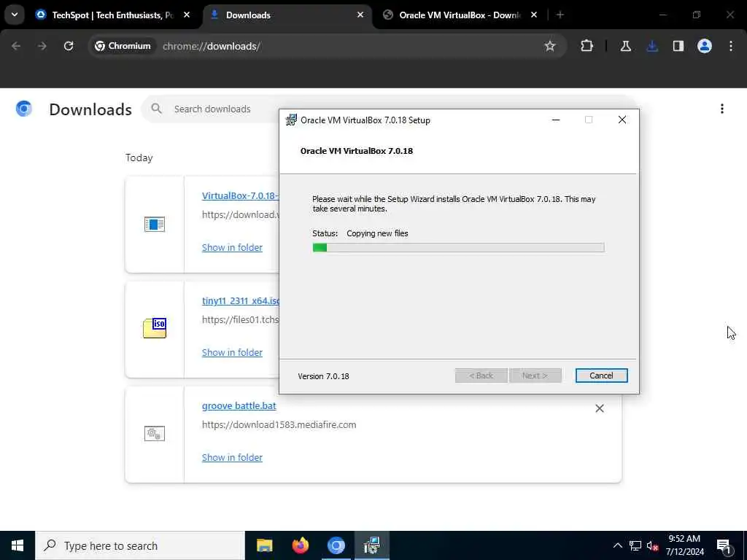Screen dimensions: 747x560
Task: Click the 'Copying new files' status text
Action: pyautogui.click(x=377, y=234)
